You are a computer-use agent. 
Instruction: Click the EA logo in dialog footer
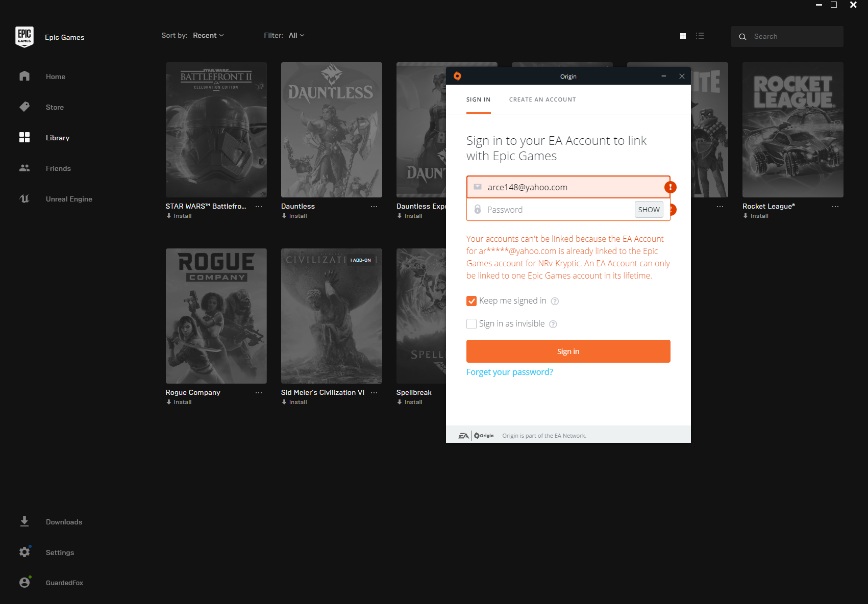[463, 436]
